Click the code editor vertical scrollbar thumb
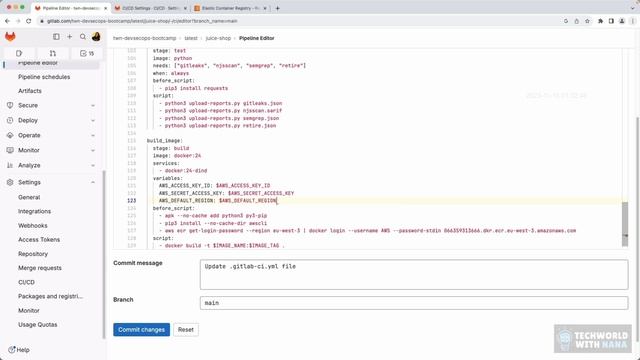Viewport: 640px width, 360px height. (625, 224)
